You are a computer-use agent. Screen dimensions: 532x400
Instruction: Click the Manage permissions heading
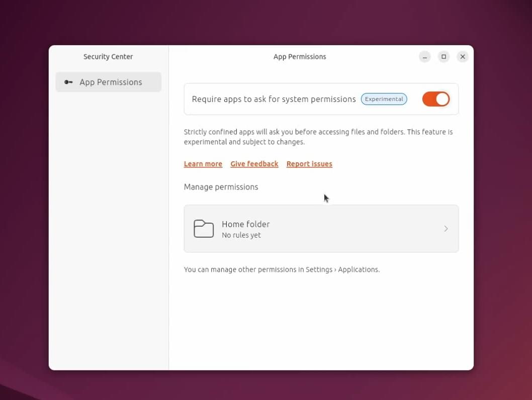pos(221,187)
